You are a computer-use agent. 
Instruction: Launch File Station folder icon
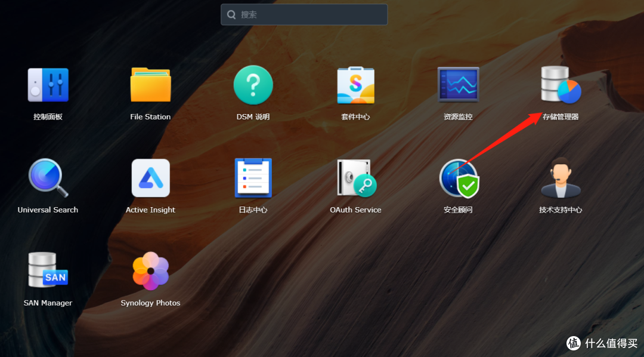coord(150,85)
